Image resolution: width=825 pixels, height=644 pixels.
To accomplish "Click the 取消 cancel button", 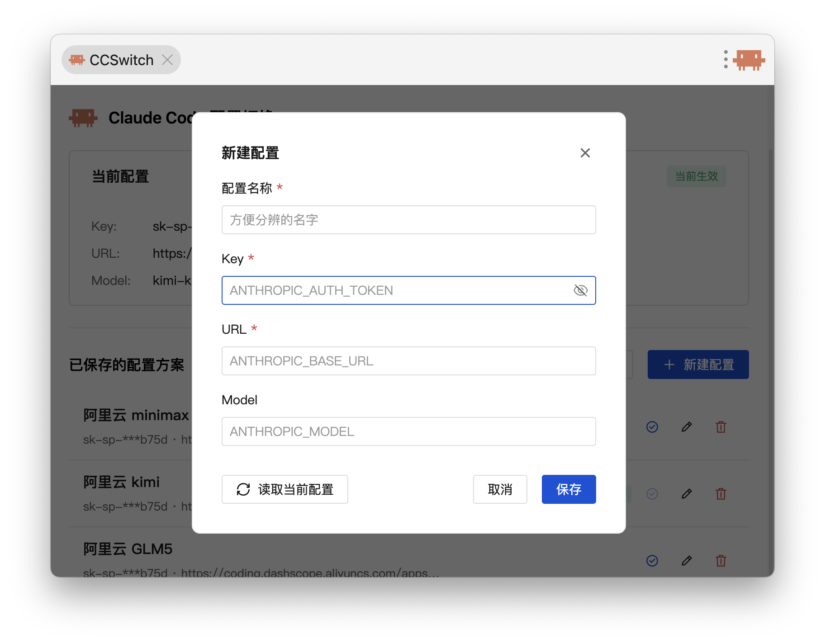I will [x=500, y=489].
